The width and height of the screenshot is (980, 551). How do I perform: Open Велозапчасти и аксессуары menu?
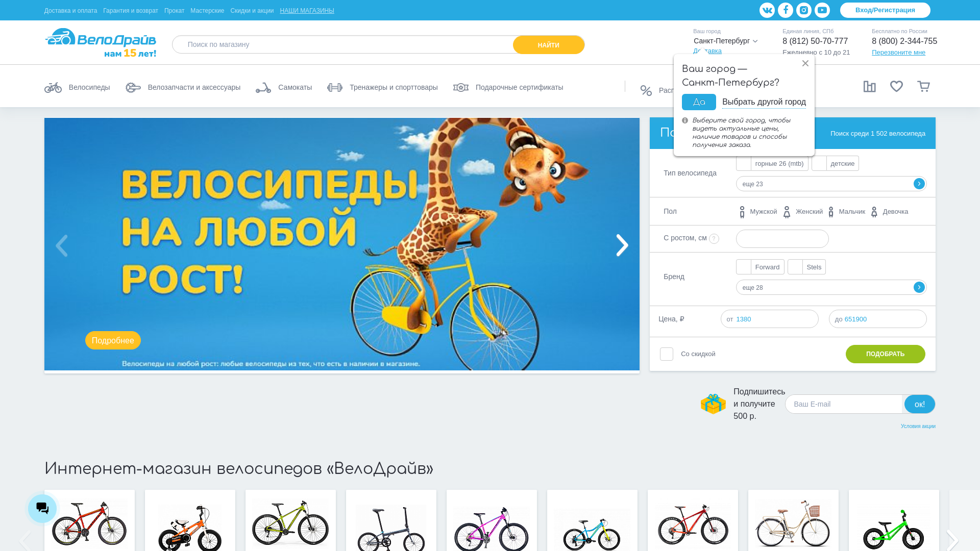point(194,87)
